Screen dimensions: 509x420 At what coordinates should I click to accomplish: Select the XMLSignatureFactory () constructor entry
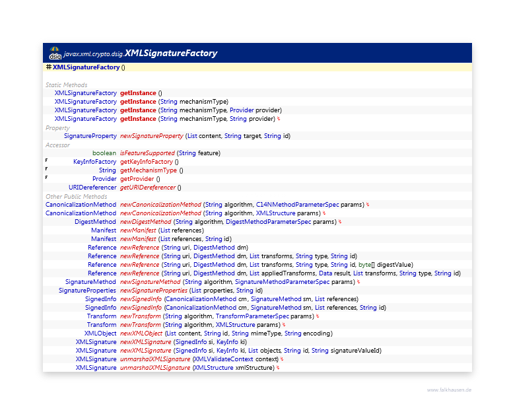point(89,67)
